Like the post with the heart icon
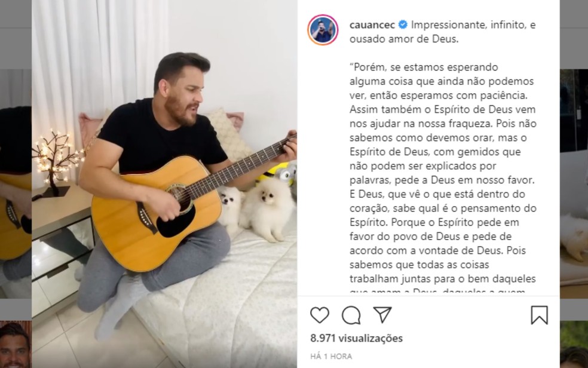 pos(320,315)
